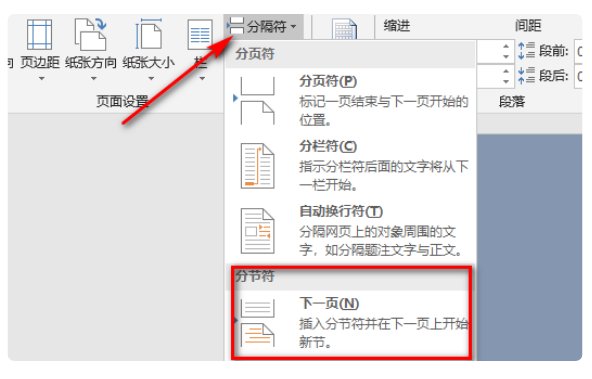Image resolution: width=592 pixels, height=379 pixels.
Task: Click the 页面设置 group label
Action: click(x=122, y=101)
